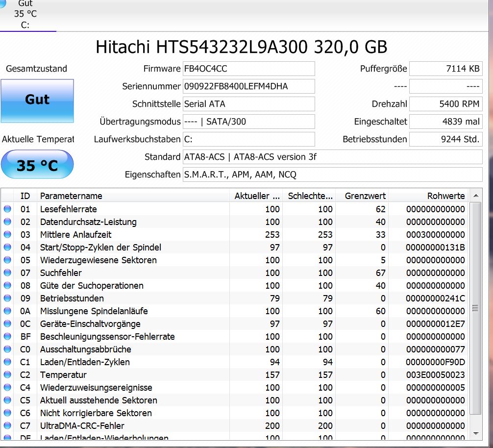
Task: Click the Eingeschaltet field 4839 mal
Action: click(x=445, y=122)
